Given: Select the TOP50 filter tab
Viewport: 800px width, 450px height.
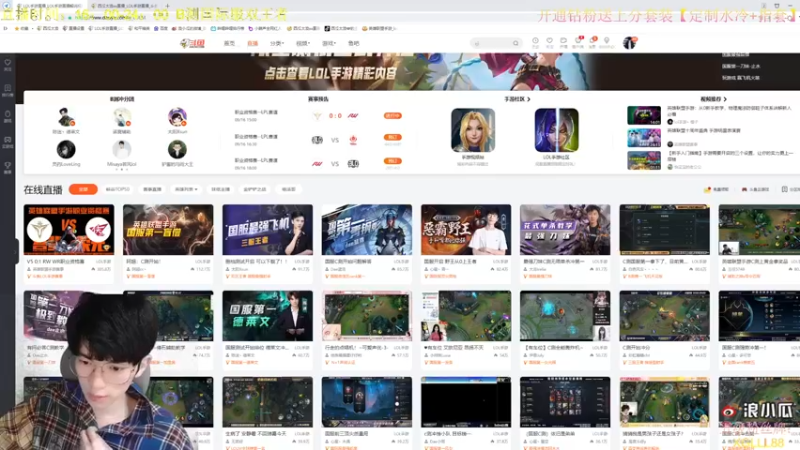Looking at the screenshot, I should click(117, 189).
